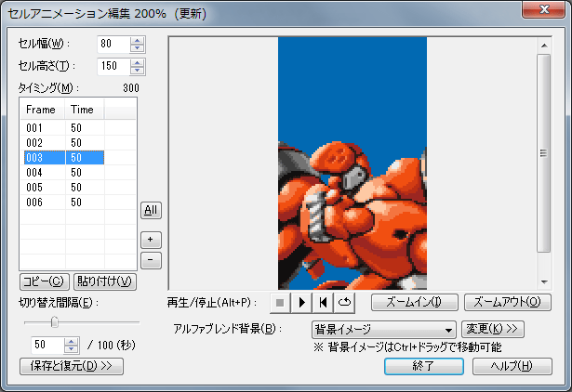
Task: Remove a frame with minus button
Action: click(x=151, y=260)
